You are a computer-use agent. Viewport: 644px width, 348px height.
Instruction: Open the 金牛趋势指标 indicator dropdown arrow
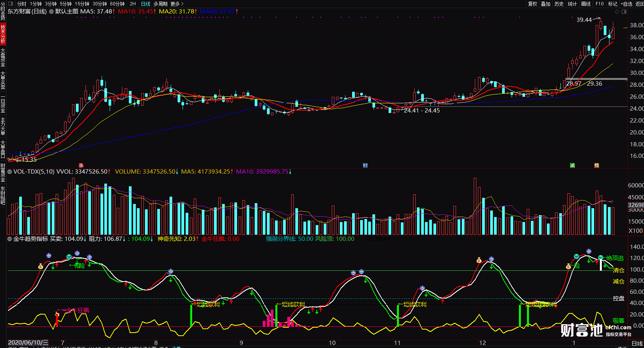[x=10, y=239]
